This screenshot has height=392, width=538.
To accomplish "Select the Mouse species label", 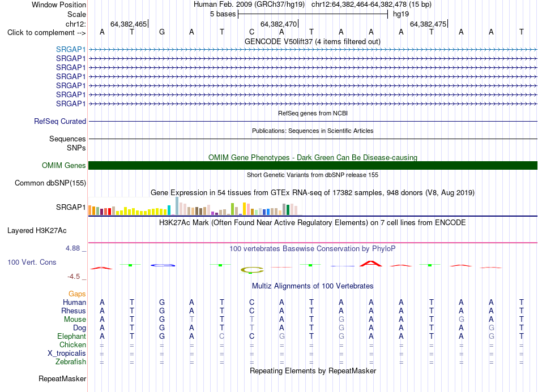I will 75,320.
